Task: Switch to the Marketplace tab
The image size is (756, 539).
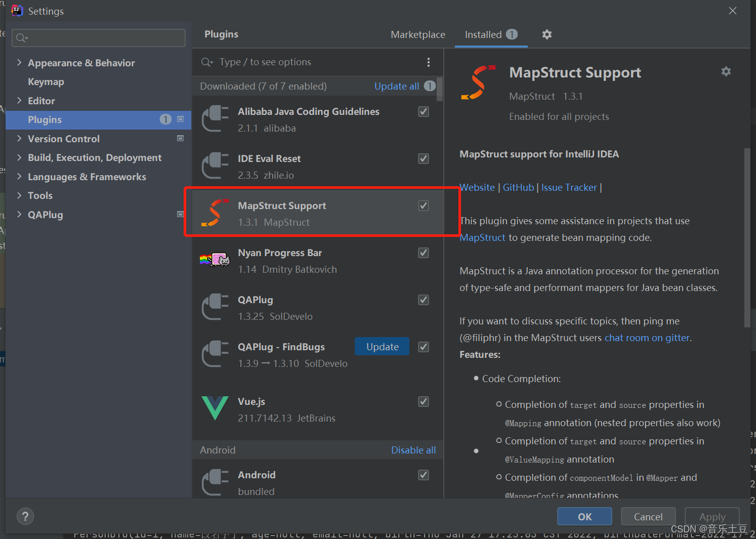Action: (x=418, y=34)
